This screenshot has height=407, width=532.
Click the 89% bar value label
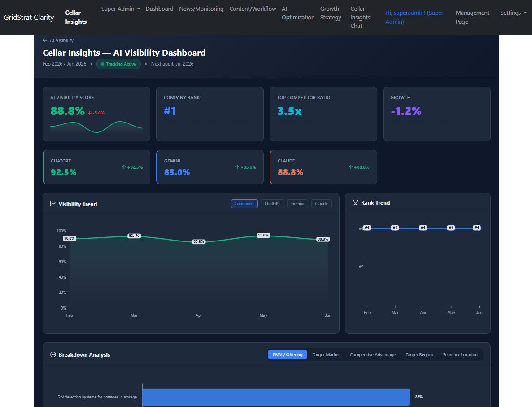tap(419, 397)
